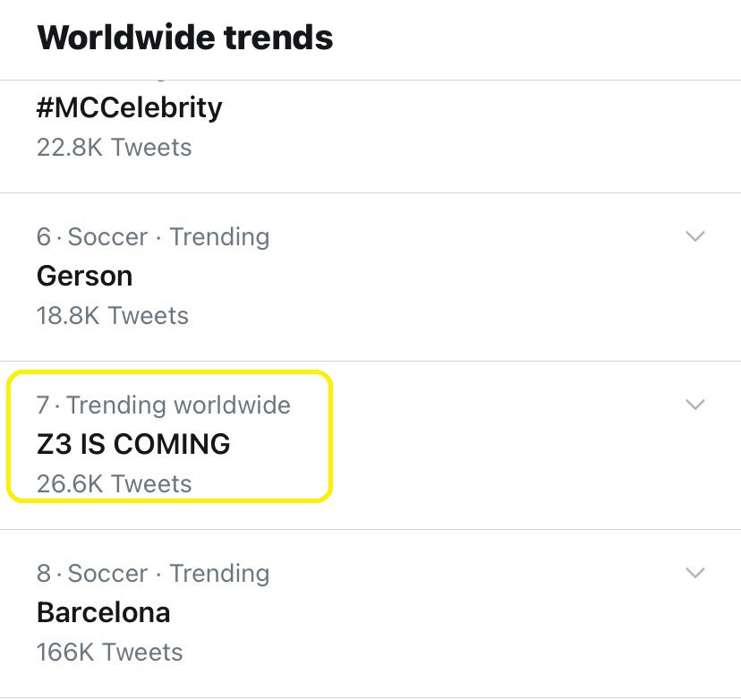741x700 pixels.
Task: Click the 18.8K Tweets count under Gerson
Action: coord(112,315)
